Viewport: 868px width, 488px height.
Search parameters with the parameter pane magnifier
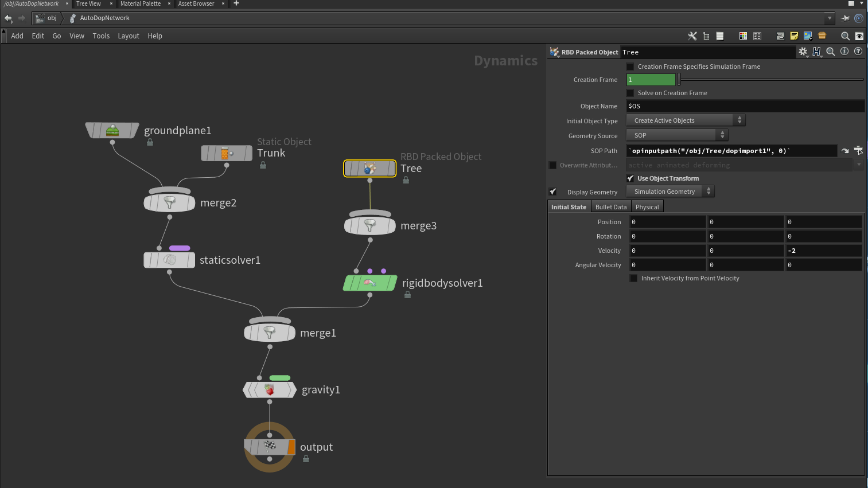point(830,52)
